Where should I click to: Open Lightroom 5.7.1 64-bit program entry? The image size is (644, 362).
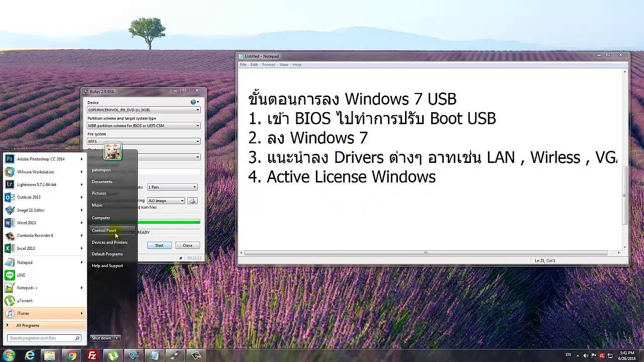44,185
